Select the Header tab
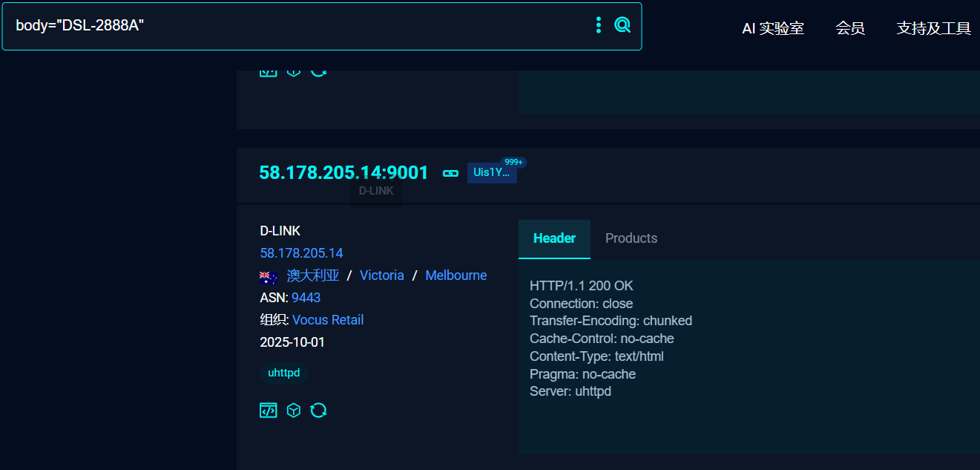 pyautogui.click(x=554, y=238)
